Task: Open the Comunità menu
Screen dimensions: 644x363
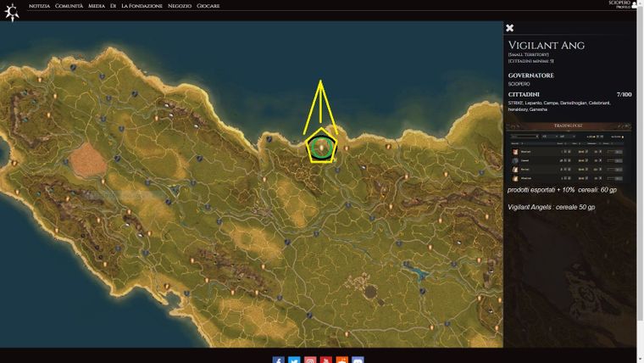Action: pyautogui.click(x=69, y=6)
